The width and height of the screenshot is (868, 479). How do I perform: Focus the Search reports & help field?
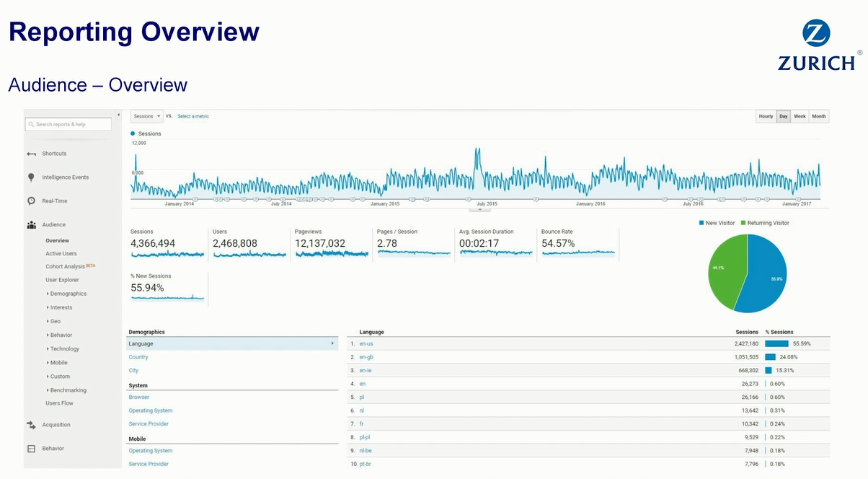68,124
